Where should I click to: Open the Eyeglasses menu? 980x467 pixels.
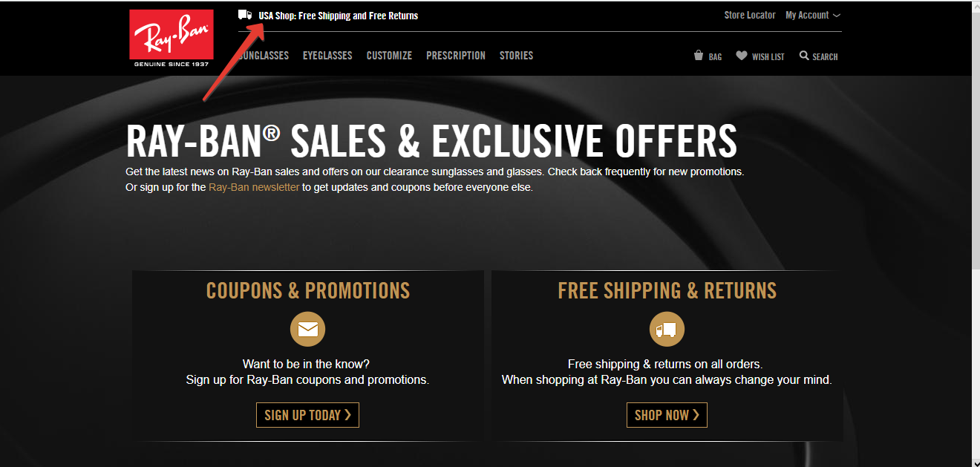(327, 56)
